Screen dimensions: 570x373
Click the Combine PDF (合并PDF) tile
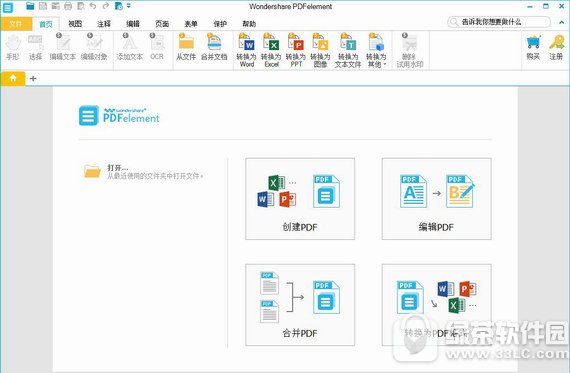[300, 305]
